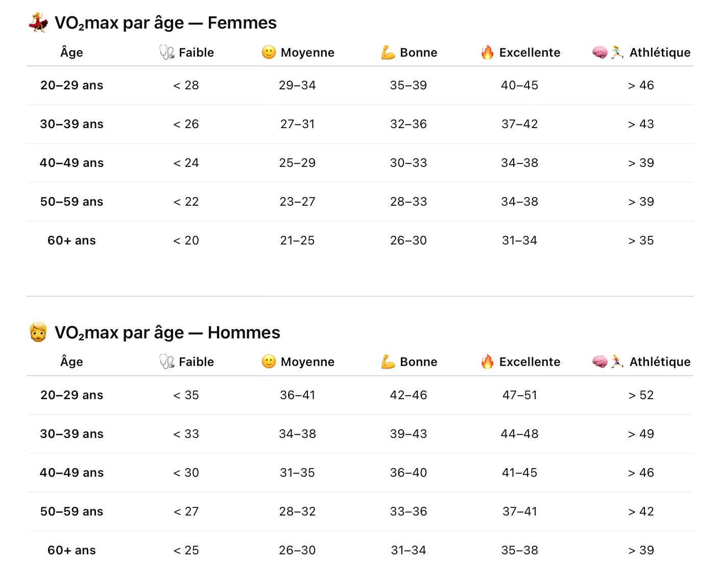Select the 60+ ans row in Hommes table
This screenshot has width=721, height=588.
[360, 550]
